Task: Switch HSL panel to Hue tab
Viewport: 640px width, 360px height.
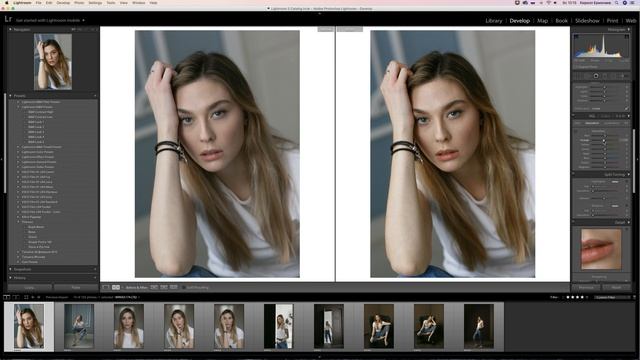Action: tap(578, 123)
